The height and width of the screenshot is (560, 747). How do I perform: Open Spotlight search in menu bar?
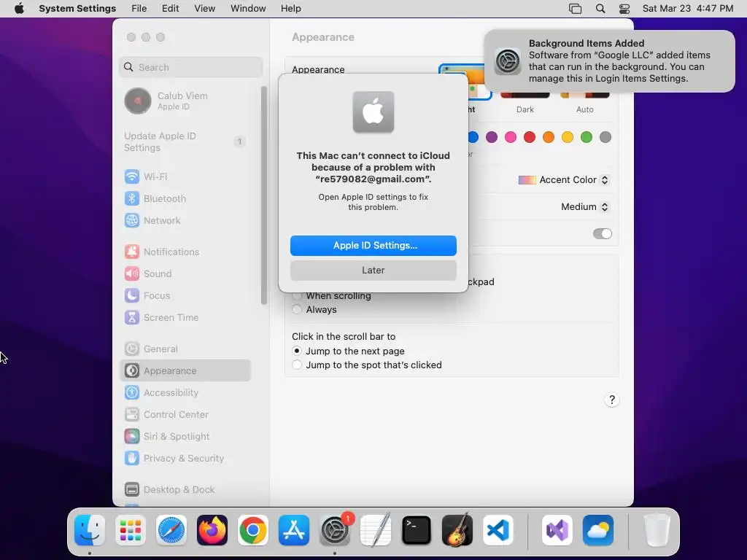coord(600,9)
